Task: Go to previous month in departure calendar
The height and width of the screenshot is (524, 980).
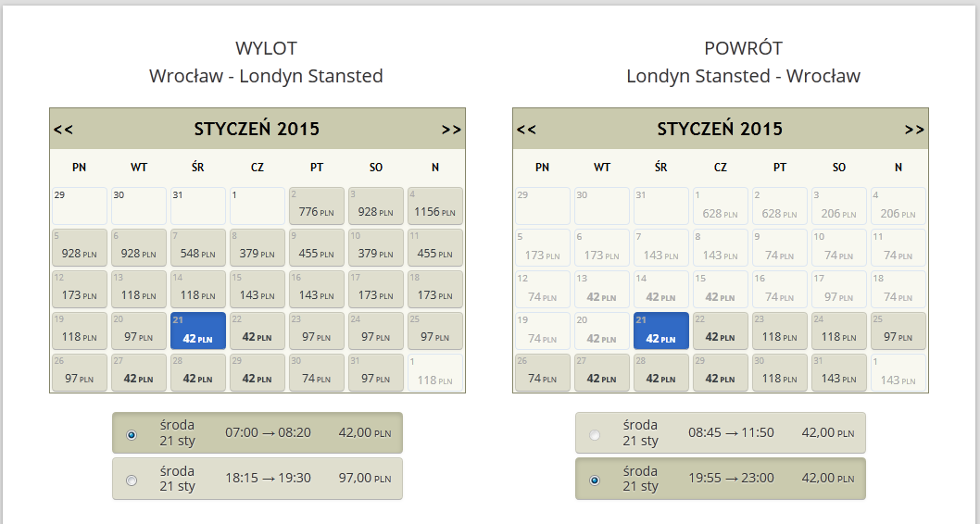Action: (x=63, y=130)
